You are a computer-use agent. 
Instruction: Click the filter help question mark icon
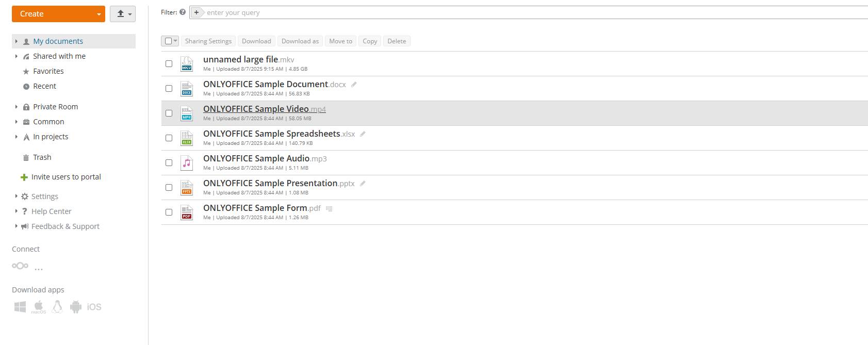pos(183,12)
